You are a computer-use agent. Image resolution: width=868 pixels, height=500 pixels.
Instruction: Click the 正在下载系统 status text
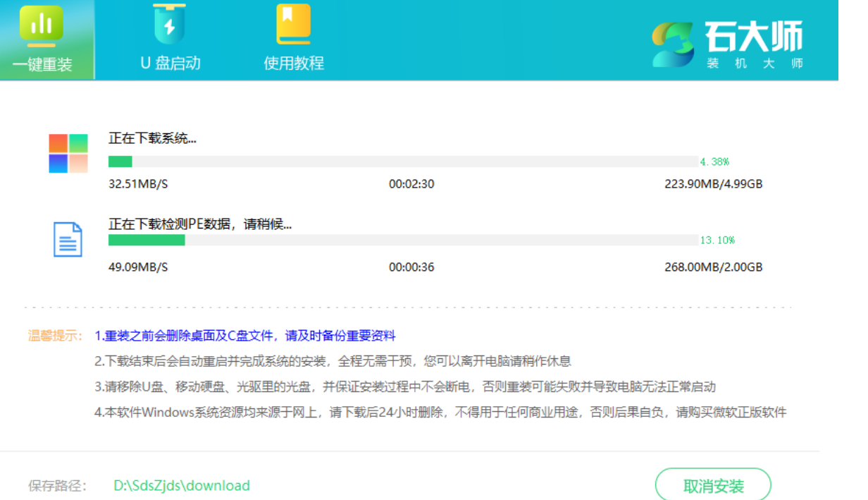click(152, 138)
